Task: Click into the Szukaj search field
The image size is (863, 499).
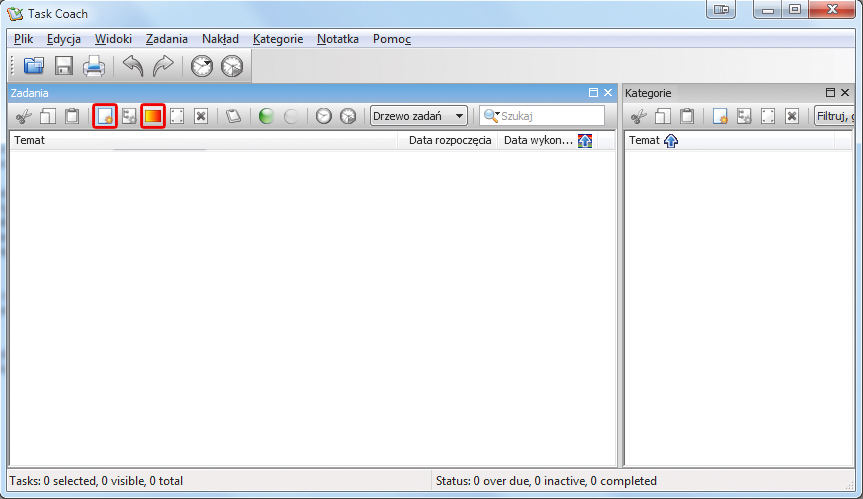Action: 550,116
